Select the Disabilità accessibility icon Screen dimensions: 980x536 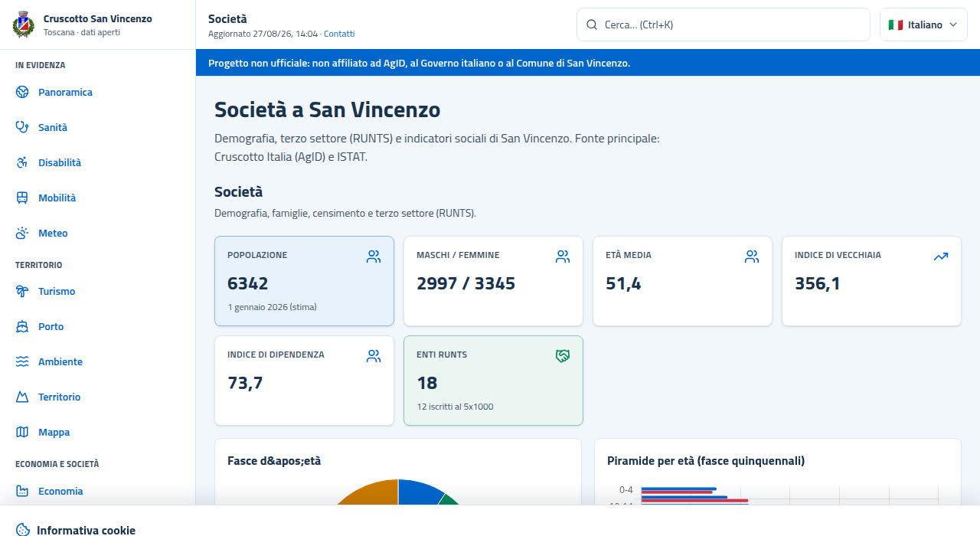click(22, 162)
